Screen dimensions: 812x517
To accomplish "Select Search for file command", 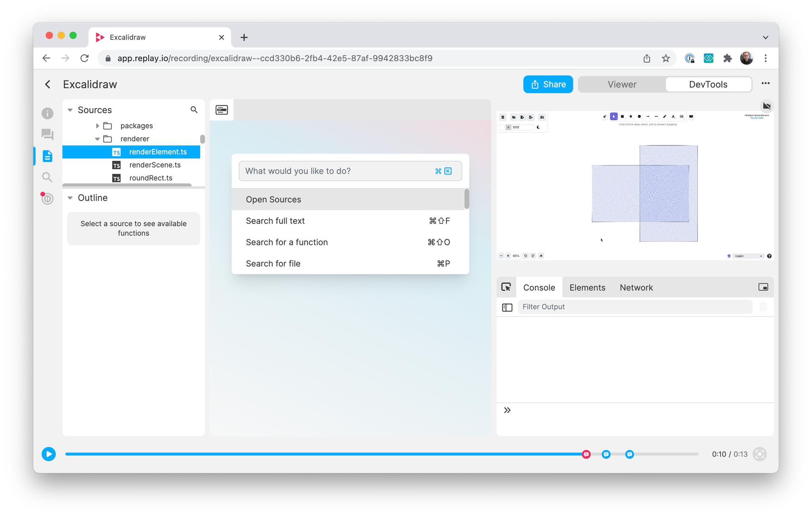I will [348, 263].
